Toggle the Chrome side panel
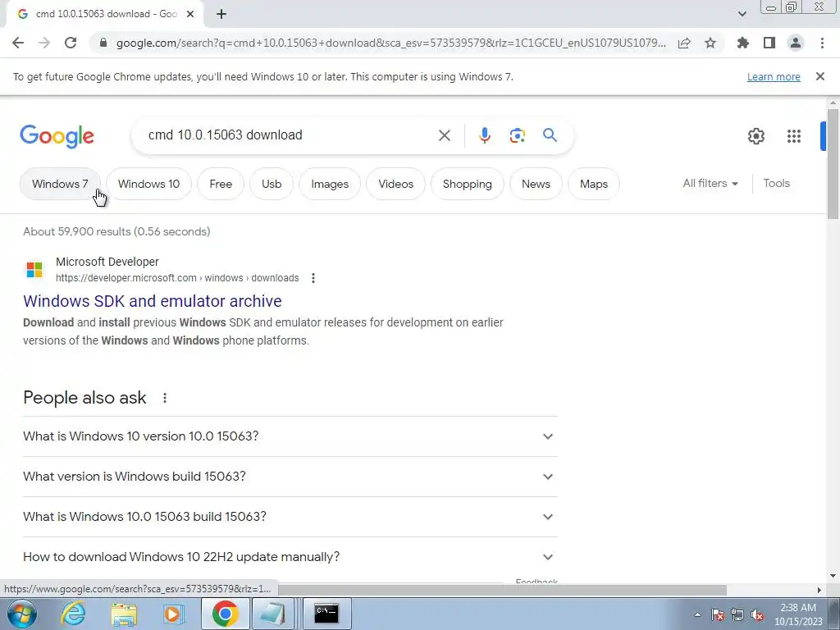The height and width of the screenshot is (630, 840). pyautogui.click(x=769, y=43)
